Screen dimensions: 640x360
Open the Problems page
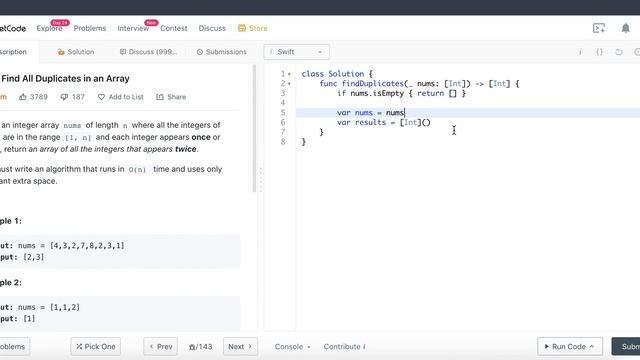[x=90, y=28]
